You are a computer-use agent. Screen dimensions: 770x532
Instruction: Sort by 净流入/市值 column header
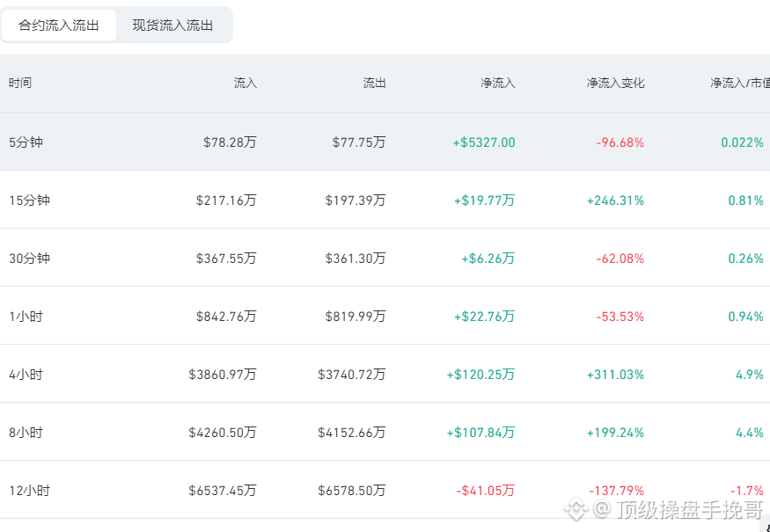(x=739, y=83)
